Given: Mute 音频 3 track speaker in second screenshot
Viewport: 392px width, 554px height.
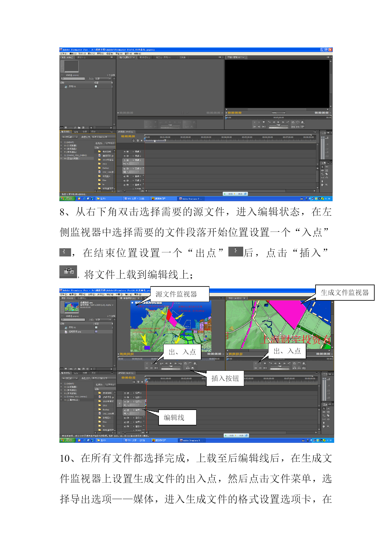Looking at the screenshot, I should [x=125, y=422].
